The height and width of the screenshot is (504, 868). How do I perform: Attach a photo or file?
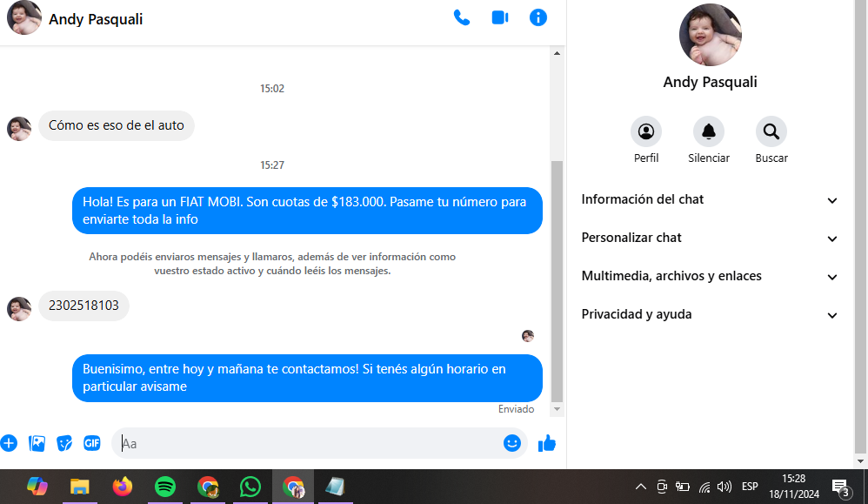tap(37, 443)
